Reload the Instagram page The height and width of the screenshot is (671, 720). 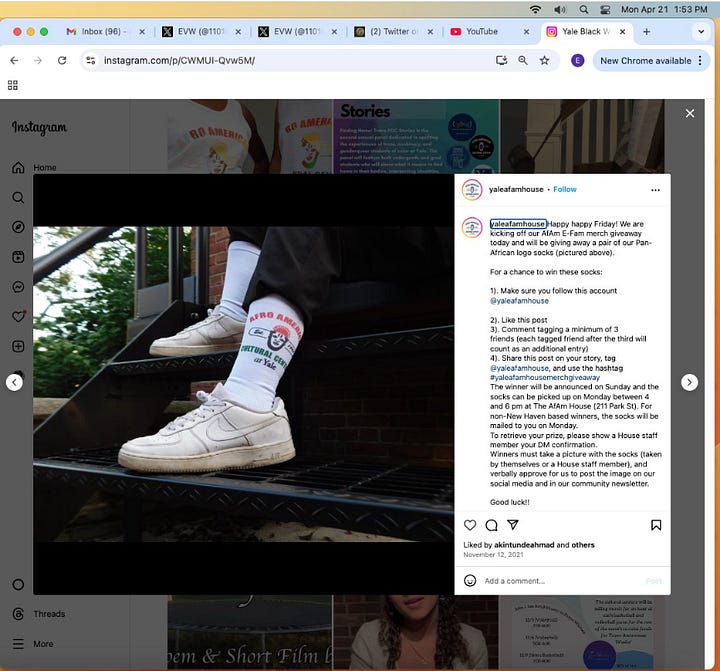(62, 60)
